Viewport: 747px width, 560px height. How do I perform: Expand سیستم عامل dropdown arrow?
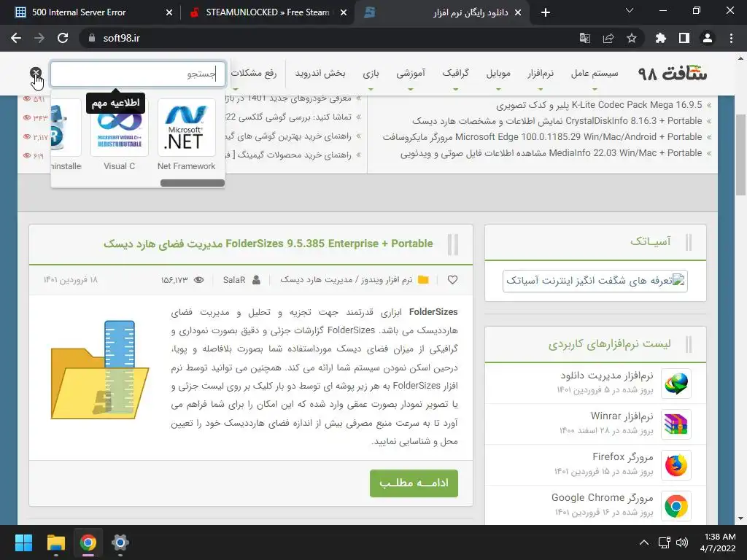click(595, 89)
